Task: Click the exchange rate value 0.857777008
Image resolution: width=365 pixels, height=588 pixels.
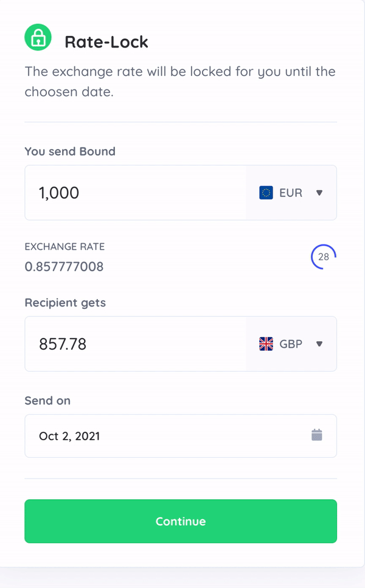Action: coord(64,266)
